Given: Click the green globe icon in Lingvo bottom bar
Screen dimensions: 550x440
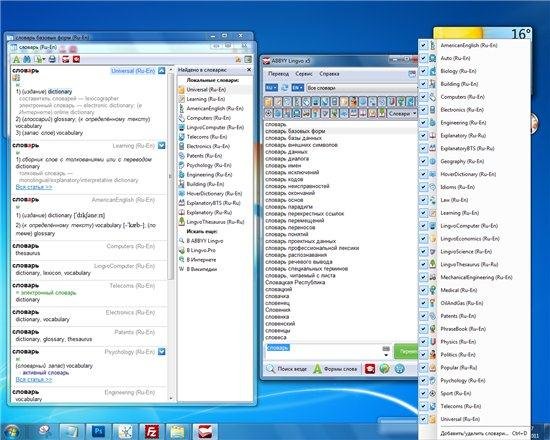Looking at the screenshot, I should pos(384,369).
